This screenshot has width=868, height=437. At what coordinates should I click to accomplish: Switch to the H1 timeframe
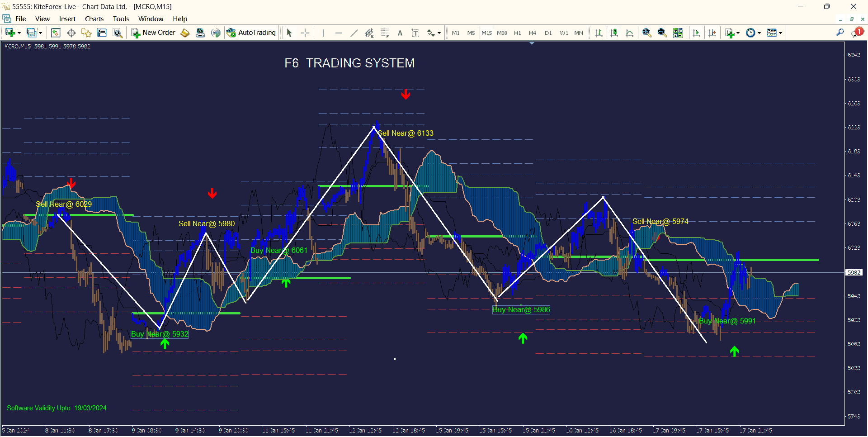click(517, 33)
